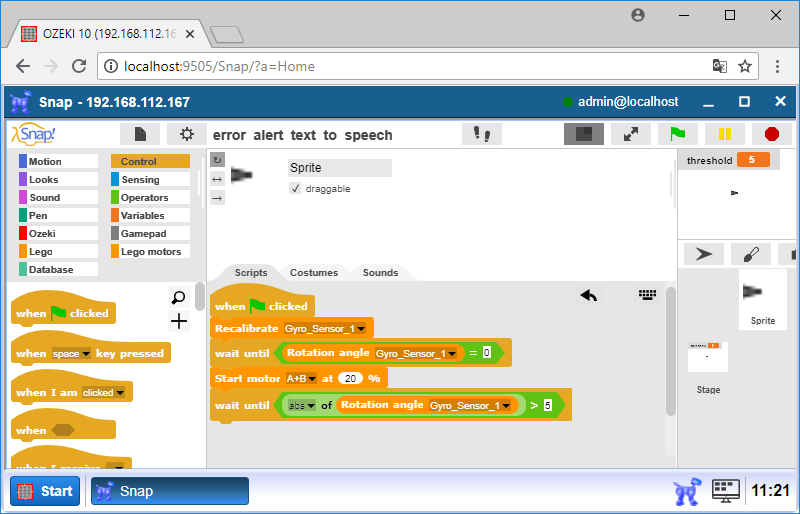Open the settings gear menu
This screenshot has width=800, height=514.
[187, 134]
